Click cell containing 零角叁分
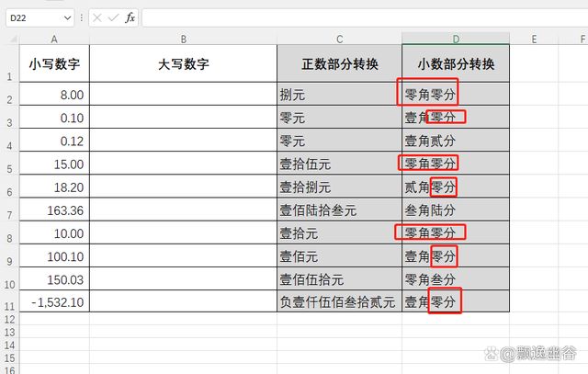This screenshot has width=588, height=374. [456, 279]
